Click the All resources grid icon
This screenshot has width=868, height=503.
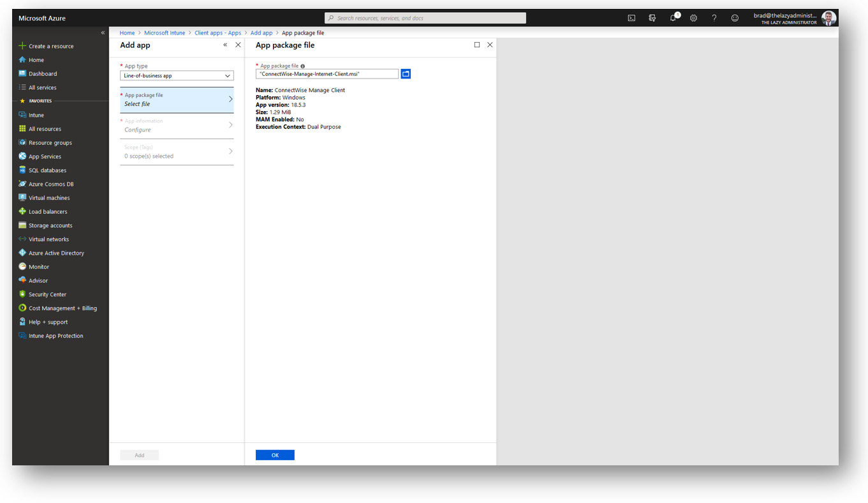tap(22, 128)
